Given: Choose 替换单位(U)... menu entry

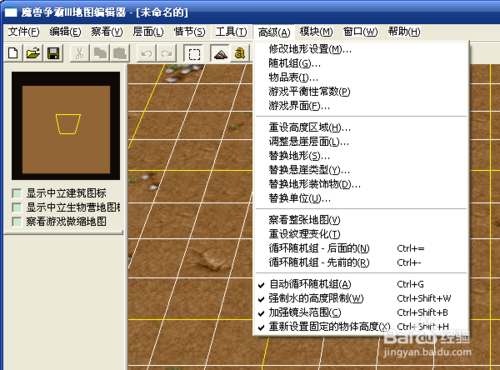Looking at the screenshot, I should tap(361, 199).
